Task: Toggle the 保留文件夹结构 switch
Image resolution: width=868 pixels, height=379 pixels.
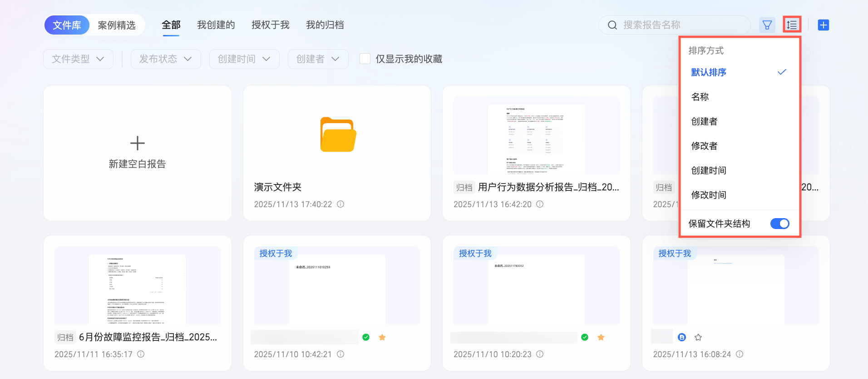Action: (x=780, y=224)
